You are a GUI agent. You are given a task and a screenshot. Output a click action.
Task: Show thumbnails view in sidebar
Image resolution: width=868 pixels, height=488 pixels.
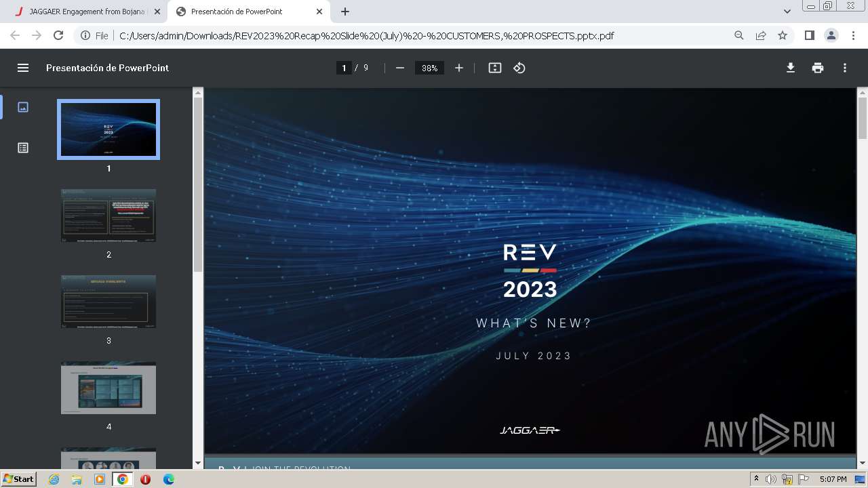click(x=23, y=107)
